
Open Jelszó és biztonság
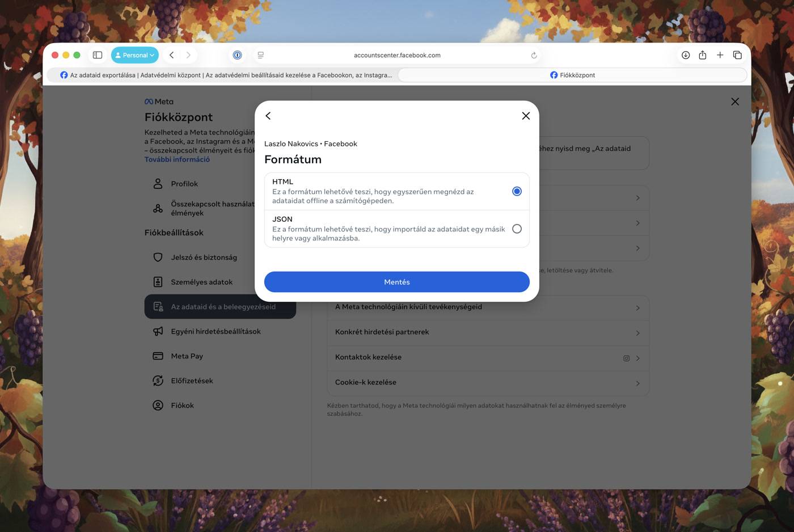(x=220, y=257)
